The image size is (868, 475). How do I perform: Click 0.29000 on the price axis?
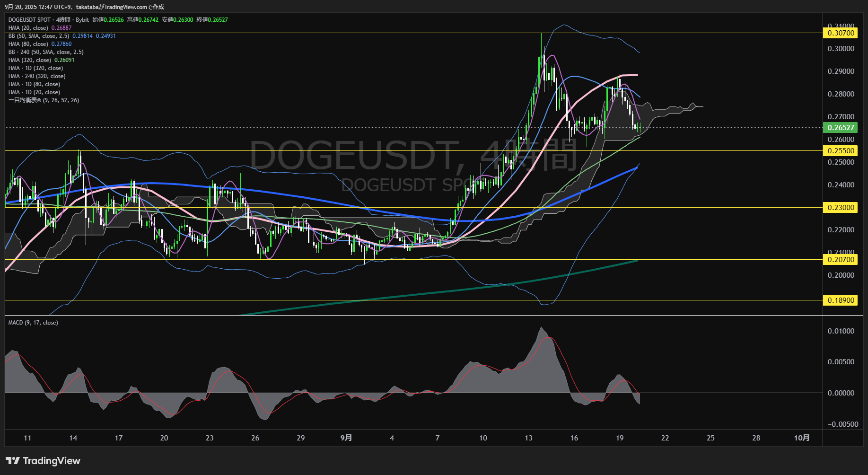point(841,71)
